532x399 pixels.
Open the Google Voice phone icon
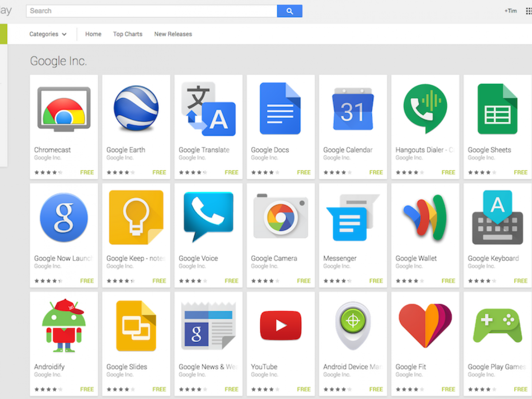tap(208, 217)
